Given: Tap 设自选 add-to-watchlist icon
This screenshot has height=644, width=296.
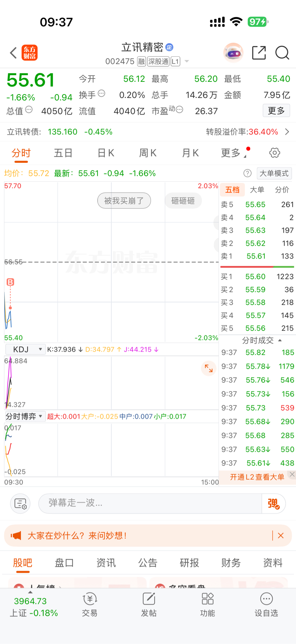Looking at the screenshot, I should coord(266,605).
